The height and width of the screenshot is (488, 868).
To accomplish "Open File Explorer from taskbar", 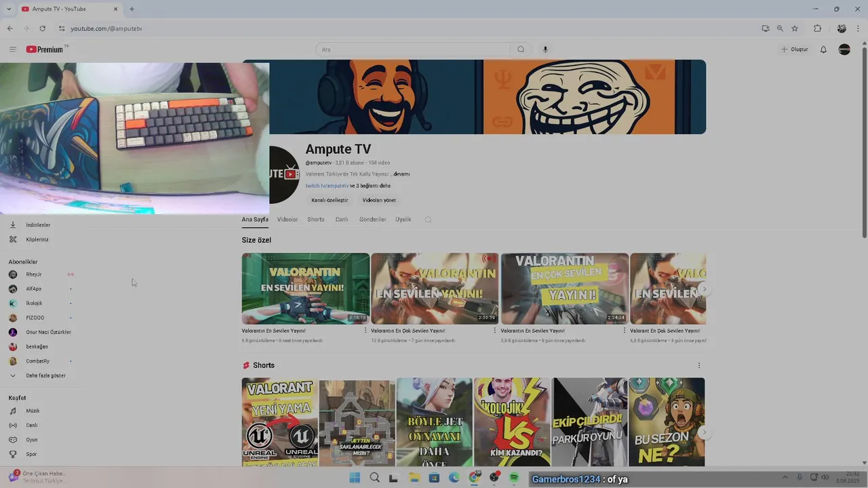I will 414,478.
